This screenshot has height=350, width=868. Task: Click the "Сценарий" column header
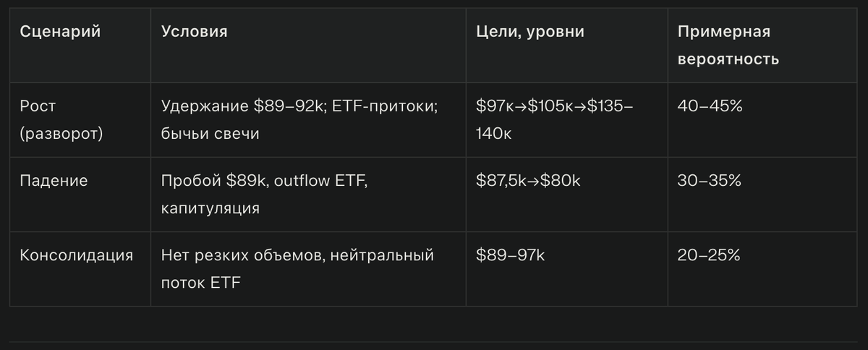[60, 32]
